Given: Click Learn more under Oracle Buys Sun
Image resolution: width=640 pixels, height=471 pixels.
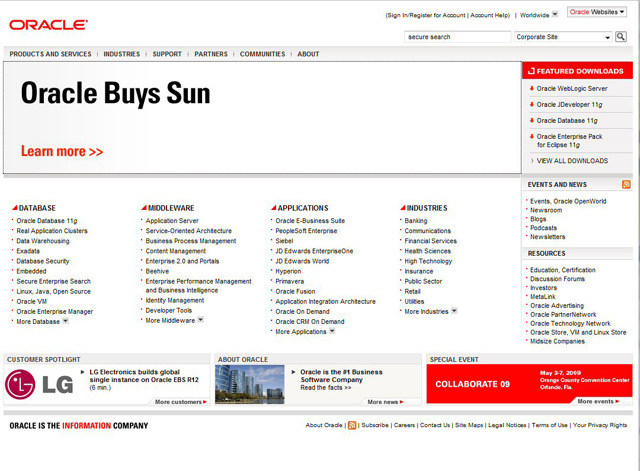Looking at the screenshot, I should (x=62, y=151).
